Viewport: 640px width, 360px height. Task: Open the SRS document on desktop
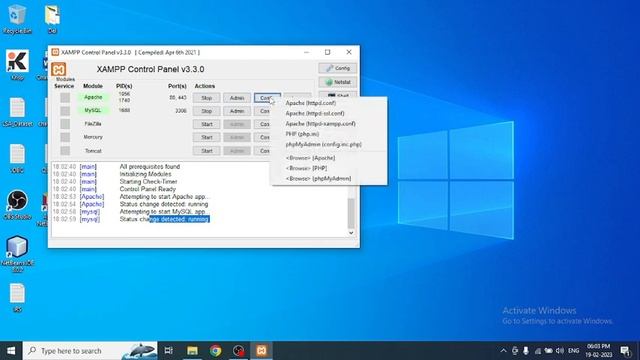point(17,298)
